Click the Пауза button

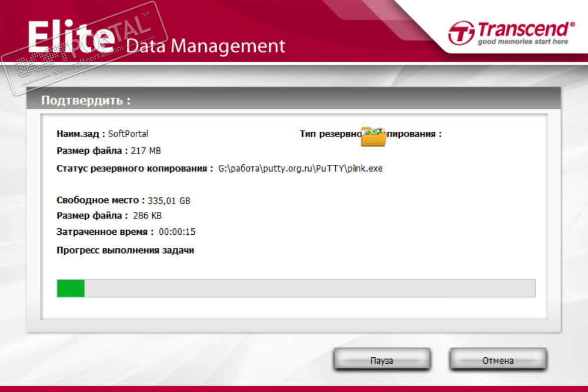pyautogui.click(x=382, y=360)
